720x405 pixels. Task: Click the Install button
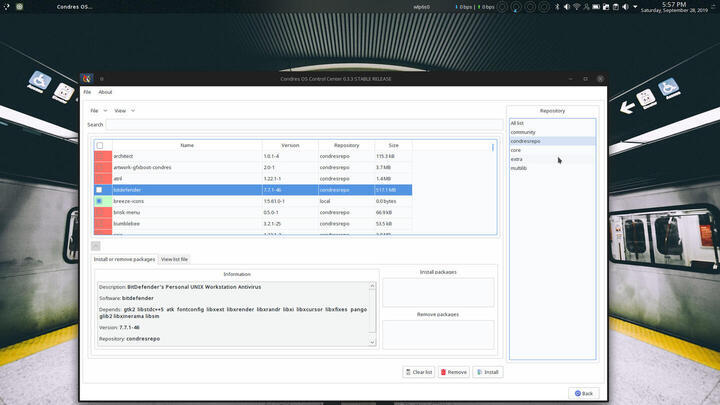[488, 372]
